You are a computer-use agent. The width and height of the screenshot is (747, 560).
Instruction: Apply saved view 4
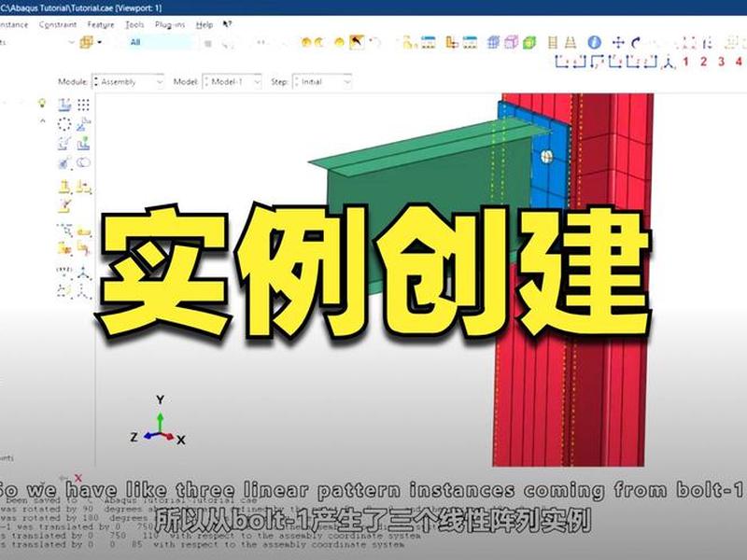(739, 62)
